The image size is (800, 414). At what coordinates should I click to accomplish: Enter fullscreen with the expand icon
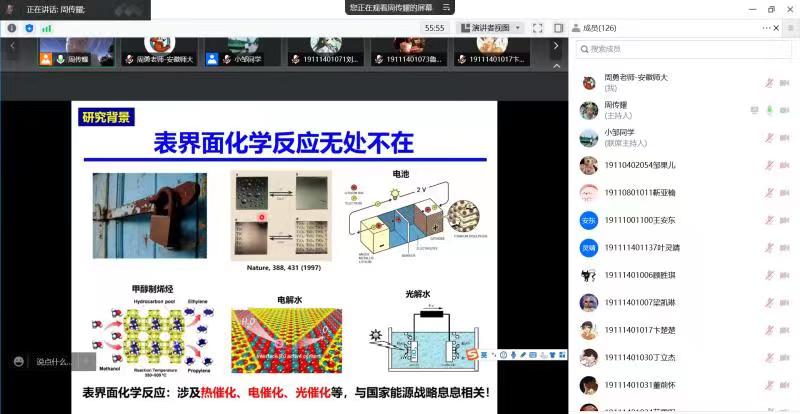537,28
